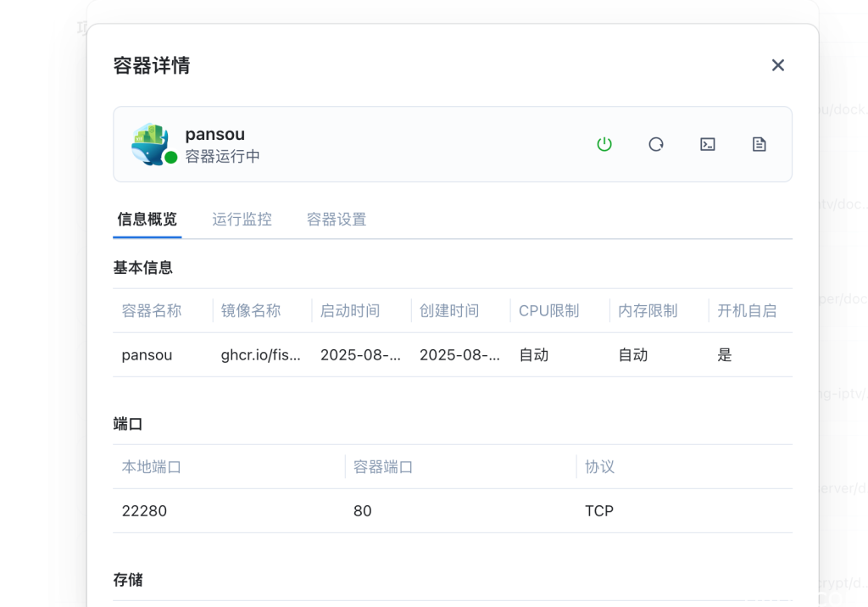Click the 镜像名称 column header
The height and width of the screenshot is (607, 868).
[251, 310]
